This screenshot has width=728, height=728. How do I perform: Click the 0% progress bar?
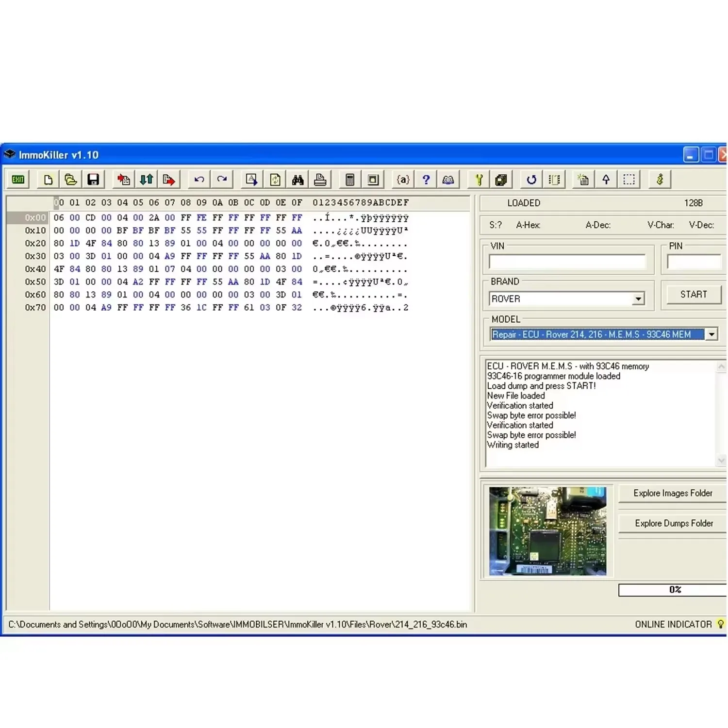coord(675,590)
